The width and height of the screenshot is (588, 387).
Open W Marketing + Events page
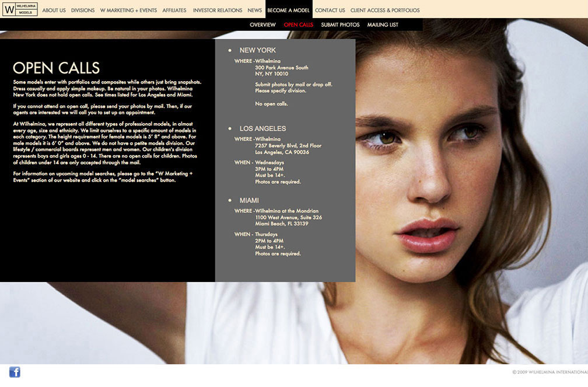128,10
